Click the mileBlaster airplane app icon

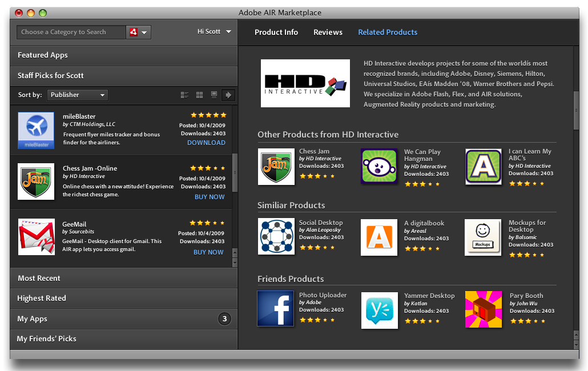pyautogui.click(x=36, y=130)
